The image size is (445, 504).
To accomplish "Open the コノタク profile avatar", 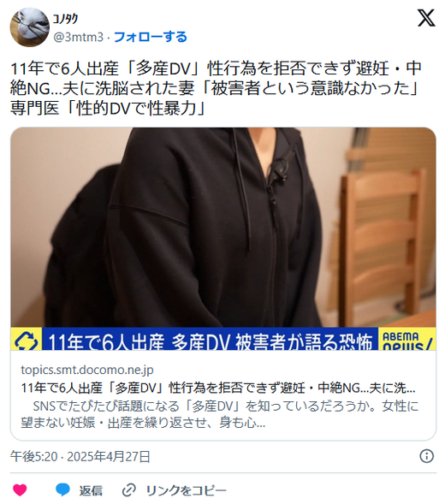I will coord(30,27).
